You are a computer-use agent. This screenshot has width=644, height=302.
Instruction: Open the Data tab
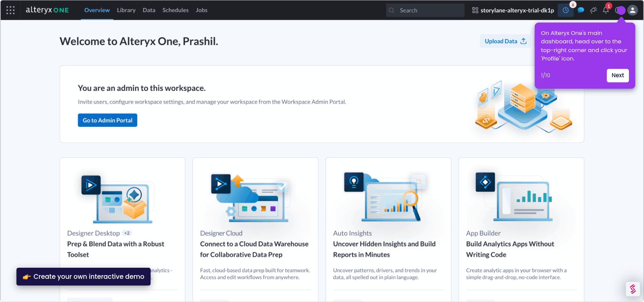149,10
